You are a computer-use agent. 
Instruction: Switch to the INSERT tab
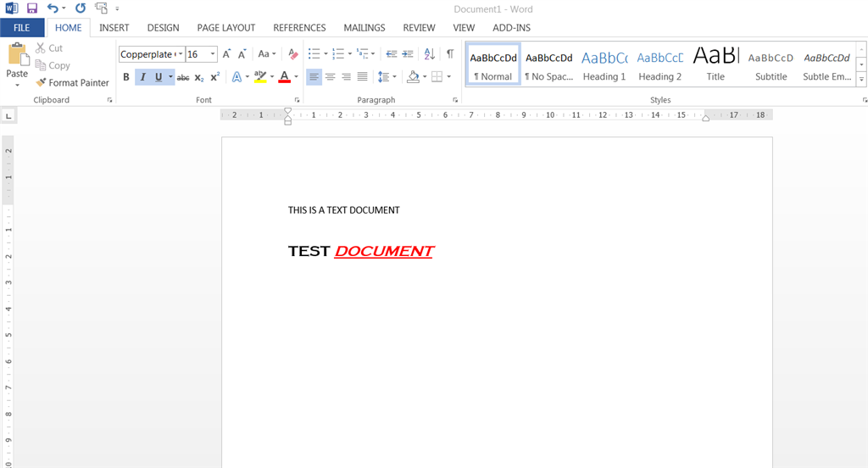pyautogui.click(x=114, y=28)
